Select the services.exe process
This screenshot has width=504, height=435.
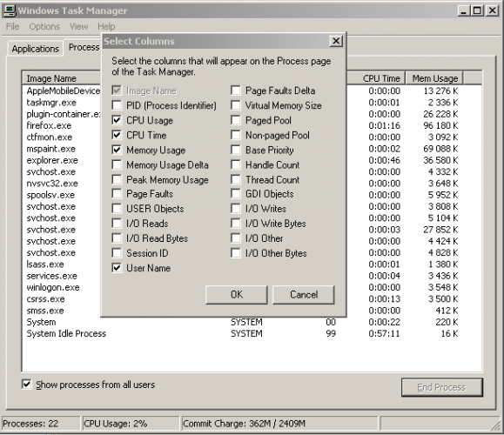pyautogui.click(x=52, y=276)
